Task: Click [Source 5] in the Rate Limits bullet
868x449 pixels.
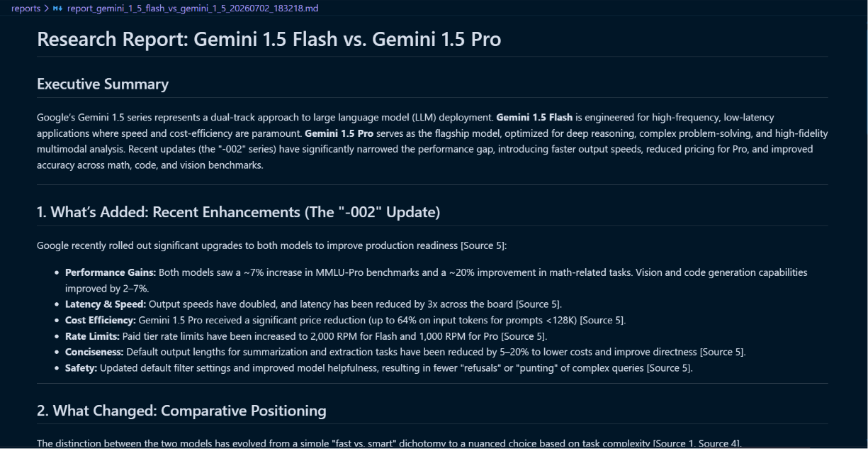Action: [x=524, y=336]
